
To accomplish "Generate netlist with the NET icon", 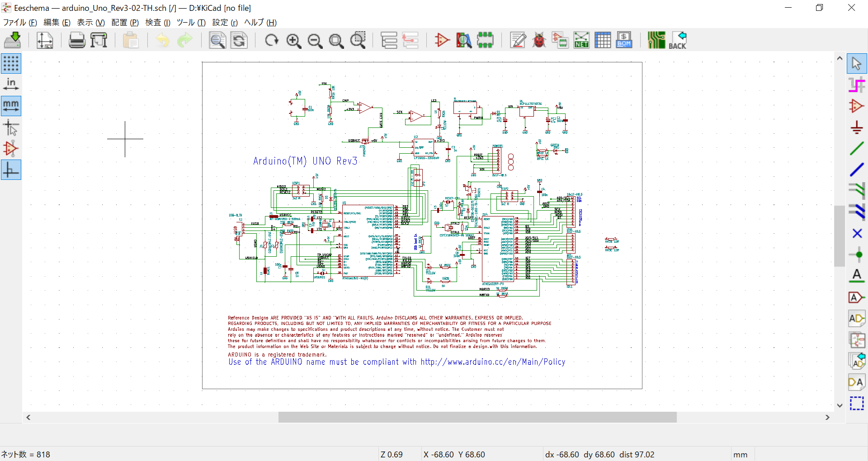I will pos(581,41).
